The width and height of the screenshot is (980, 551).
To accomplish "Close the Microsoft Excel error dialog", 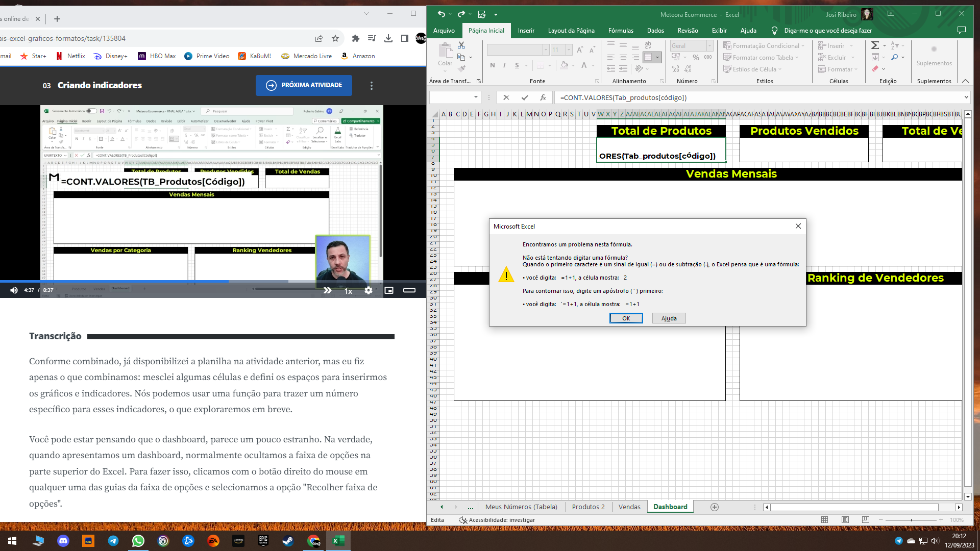I will tap(798, 226).
